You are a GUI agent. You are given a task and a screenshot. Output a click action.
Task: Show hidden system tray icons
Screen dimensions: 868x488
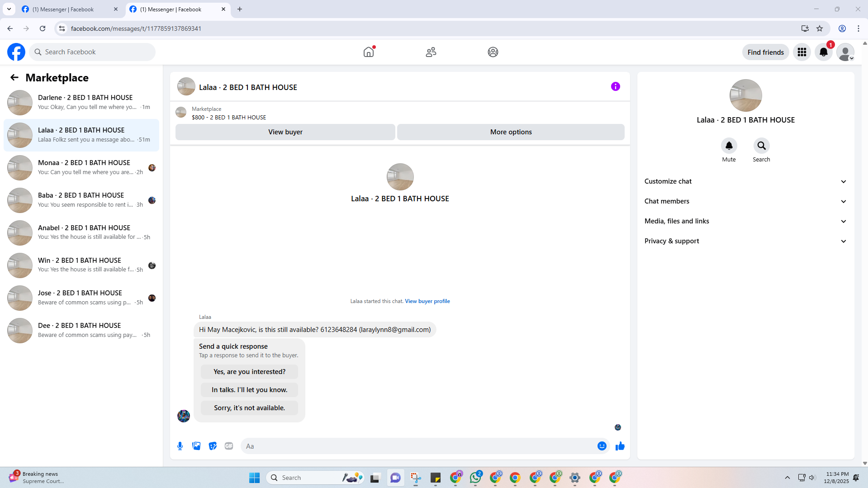[787, 478]
